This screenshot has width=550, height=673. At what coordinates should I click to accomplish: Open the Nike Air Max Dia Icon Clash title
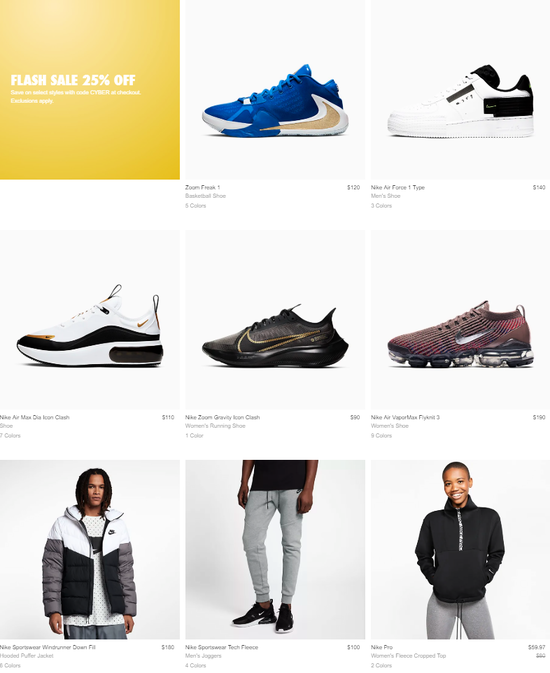(x=35, y=417)
